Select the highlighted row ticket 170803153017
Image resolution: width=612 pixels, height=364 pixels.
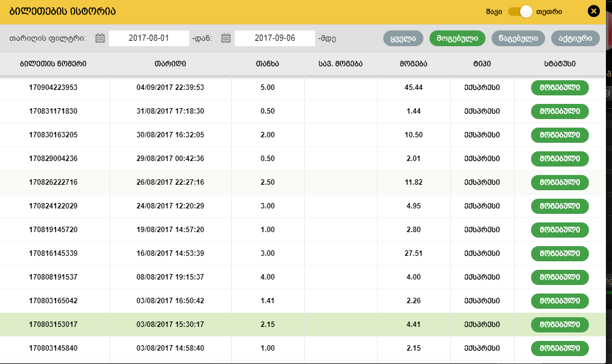coord(54,325)
